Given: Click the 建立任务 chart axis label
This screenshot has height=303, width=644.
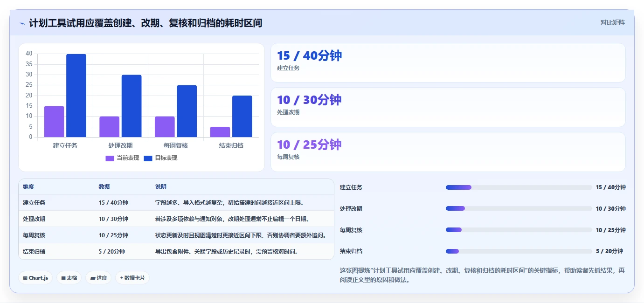Looking at the screenshot, I should [x=65, y=145].
